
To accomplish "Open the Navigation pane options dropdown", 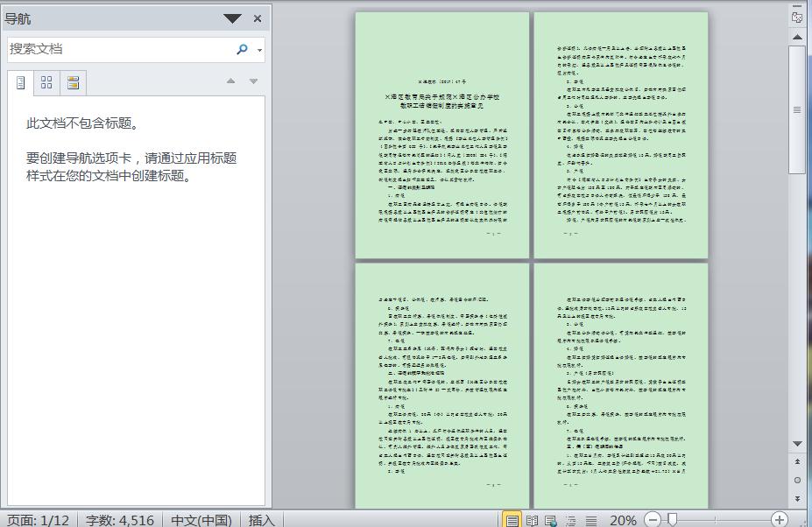I will pyautogui.click(x=231, y=18).
